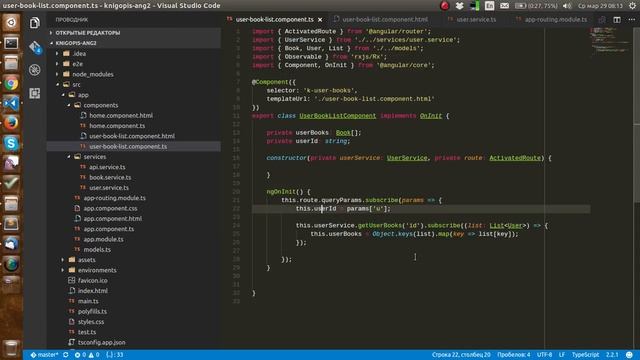Open the Source Control view
This screenshot has height=360, width=640.
tap(35, 47)
